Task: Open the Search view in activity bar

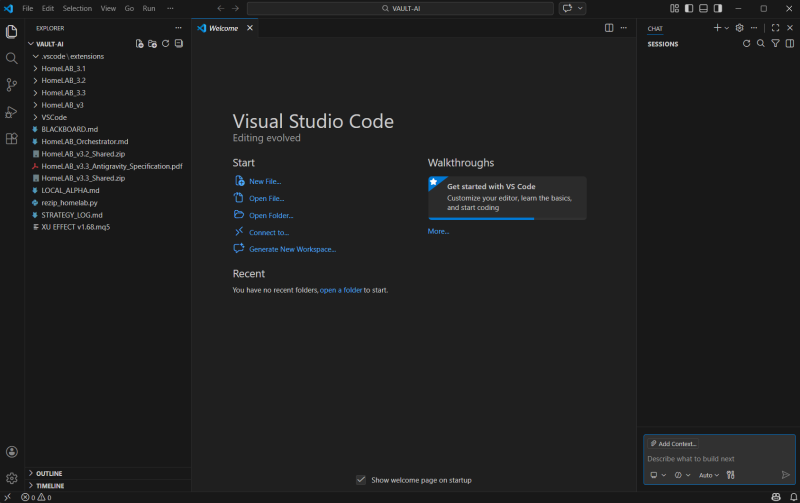Action: [11, 58]
